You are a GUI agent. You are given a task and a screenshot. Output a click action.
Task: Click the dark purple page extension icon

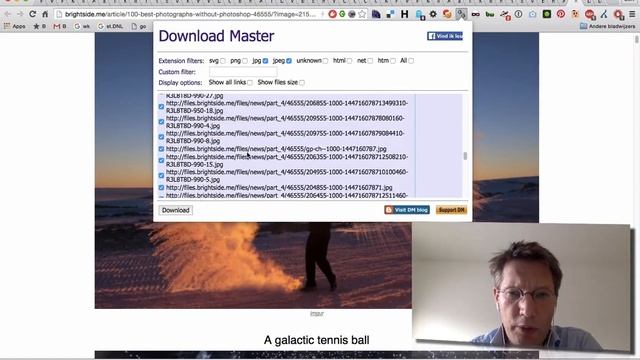point(376,14)
